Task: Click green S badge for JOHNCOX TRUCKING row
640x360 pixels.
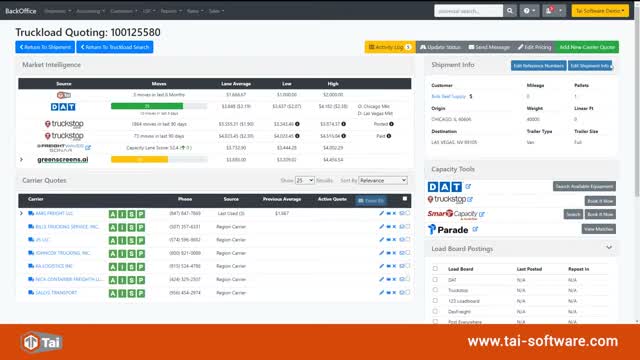Action: 131,253
